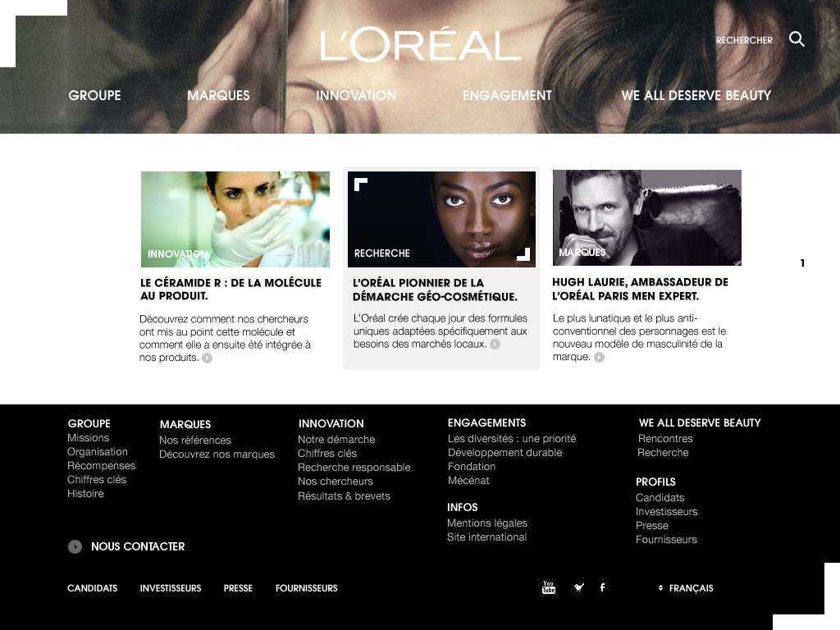Open the Innovation main menu
Viewport: 840px width, 630px height.
click(356, 95)
